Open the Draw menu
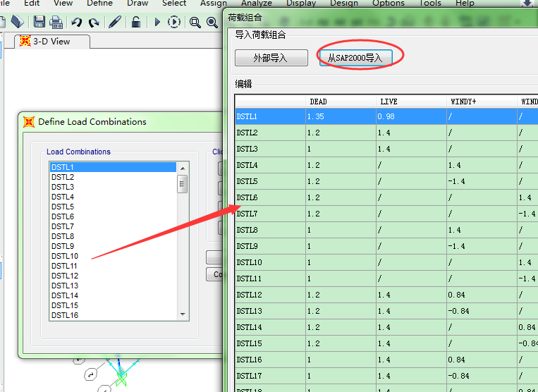Screen dimensions: 538x392 click(x=137, y=4)
